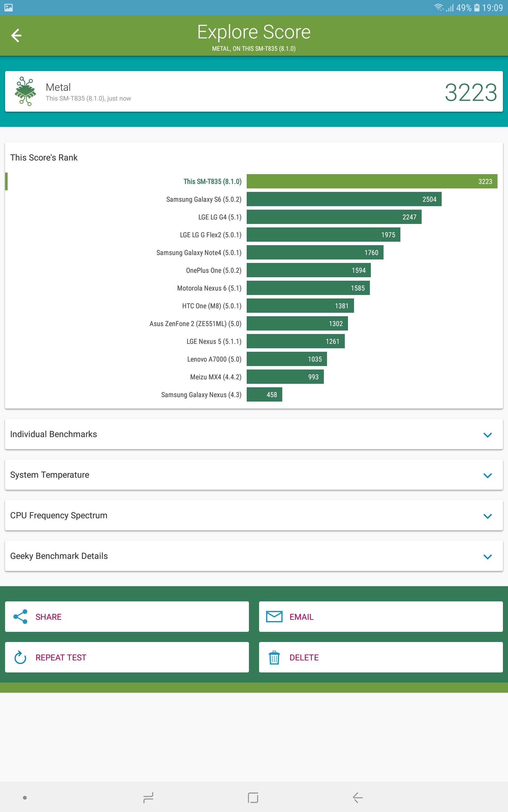Select the Galaxy Note4 1760 bar
The height and width of the screenshot is (812, 508).
click(x=315, y=252)
